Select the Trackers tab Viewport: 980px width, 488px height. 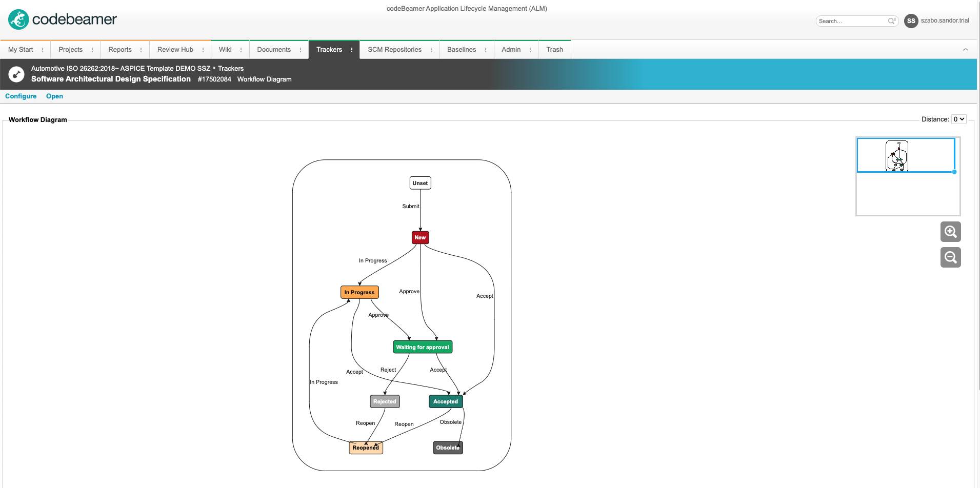[x=329, y=50]
